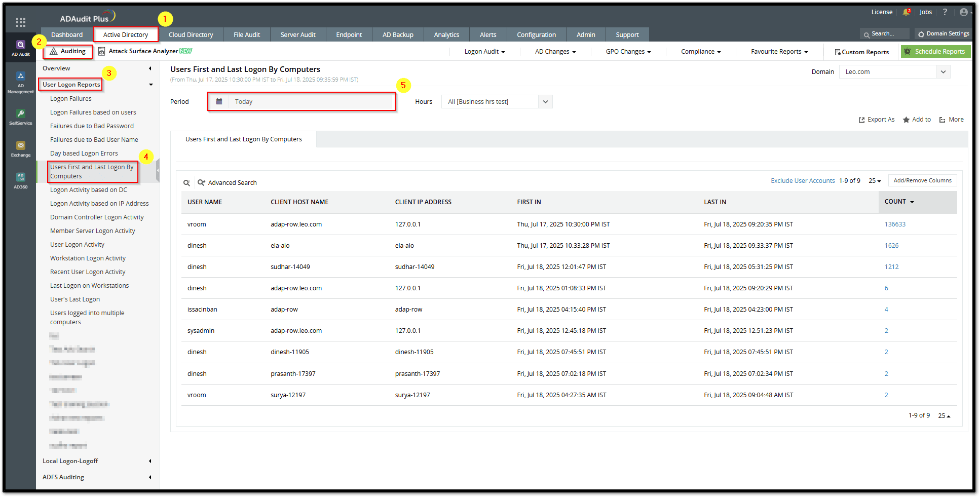The image size is (980, 497).
Task: Open the apps grid launcher icon
Action: pyautogui.click(x=20, y=22)
